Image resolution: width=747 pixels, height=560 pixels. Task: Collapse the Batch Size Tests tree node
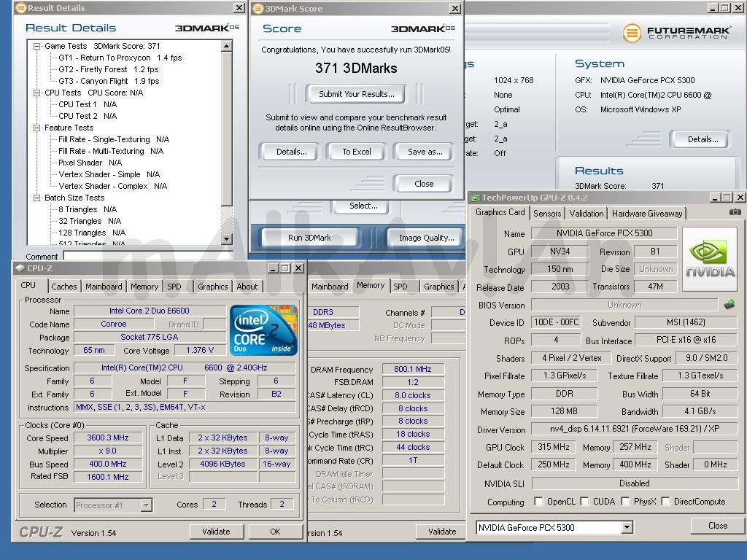(x=36, y=198)
